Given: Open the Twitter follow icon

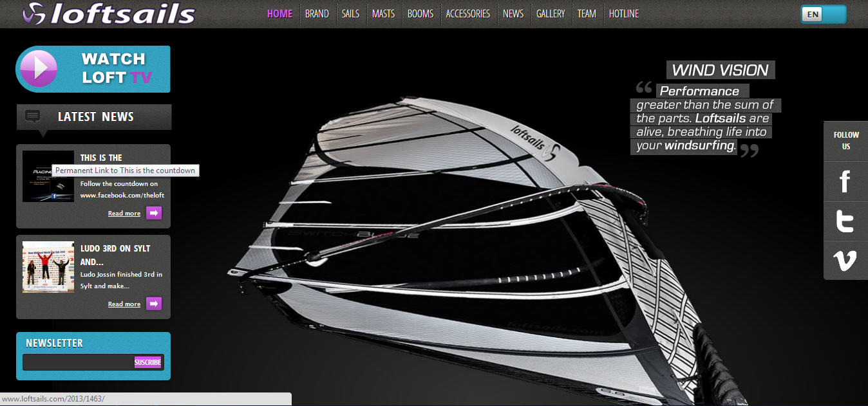Looking at the screenshot, I should tap(845, 221).
